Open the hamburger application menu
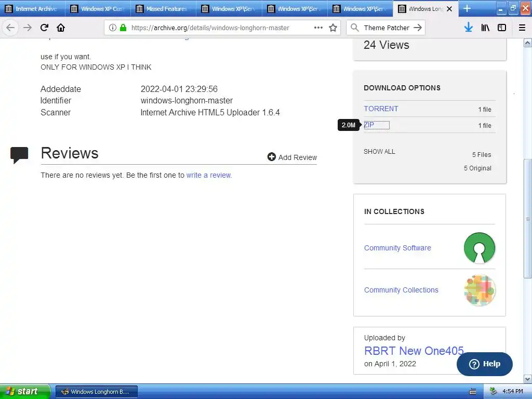Viewport: 532px width, 399px height. [522, 28]
